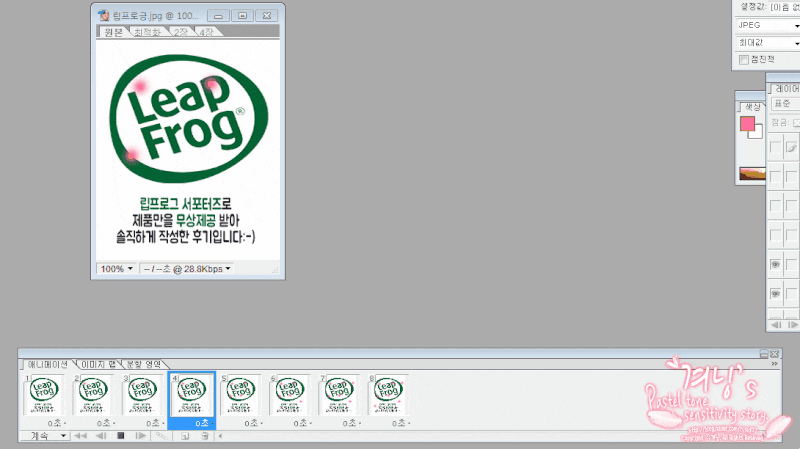Open the looping options dropdown 계속

(44, 436)
